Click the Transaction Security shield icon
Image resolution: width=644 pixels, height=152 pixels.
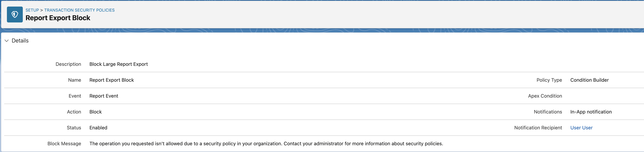pyautogui.click(x=15, y=15)
